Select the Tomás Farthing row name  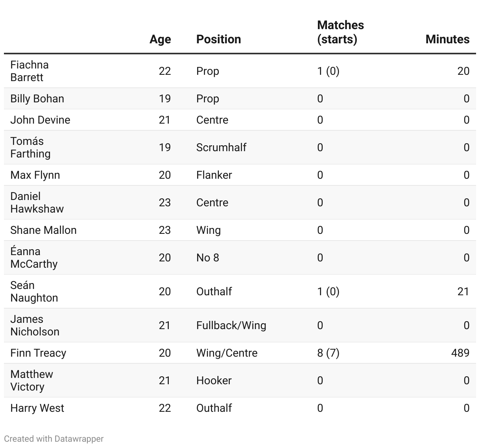pyautogui.click(x=30, y=147)
